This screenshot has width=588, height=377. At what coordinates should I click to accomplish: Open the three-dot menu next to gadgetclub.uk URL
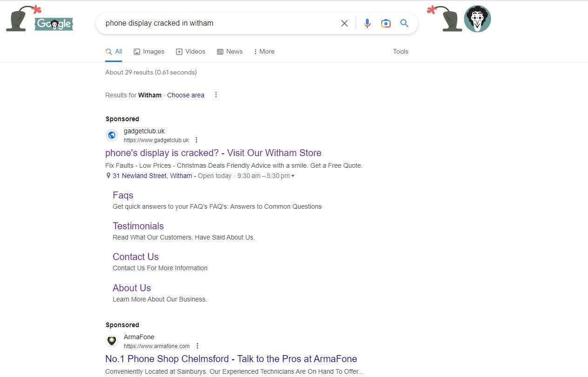[x=196, y=140]
